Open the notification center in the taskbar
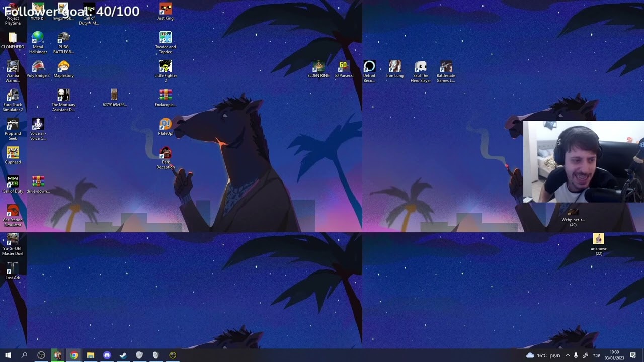 pyautogui.click(x=633, y=355)
